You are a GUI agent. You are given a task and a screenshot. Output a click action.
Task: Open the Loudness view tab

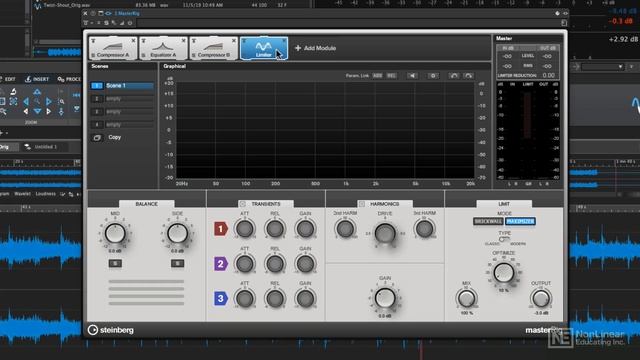45,194
